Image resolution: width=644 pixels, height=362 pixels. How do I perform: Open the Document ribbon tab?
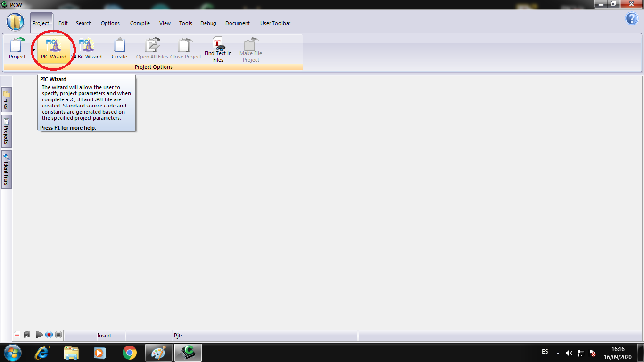click(238, 23)
